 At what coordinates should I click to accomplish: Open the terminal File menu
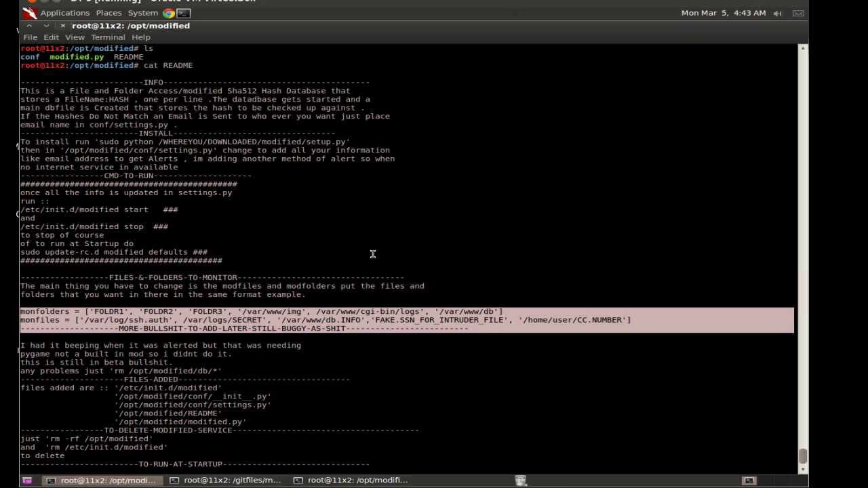[31, 37]
